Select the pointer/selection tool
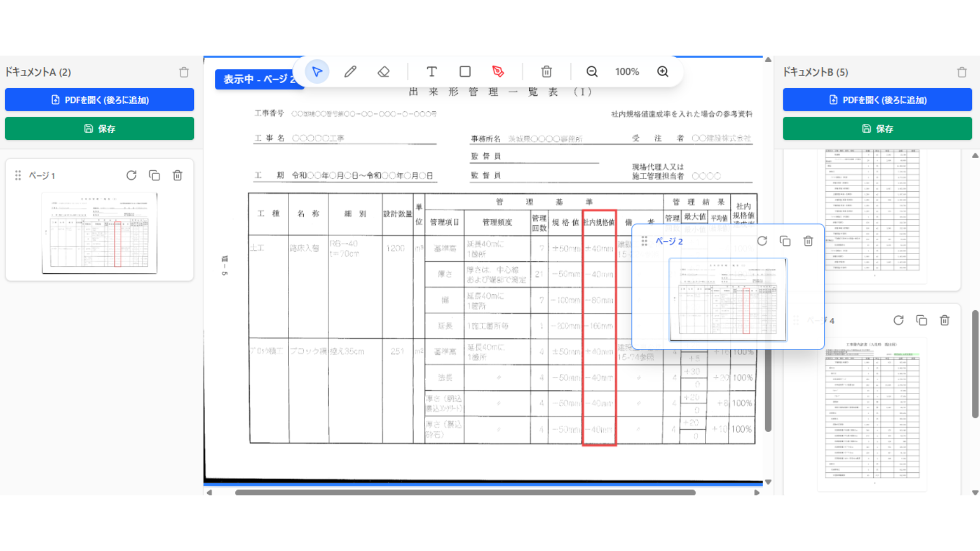This screenshot has height=551, width=980. (x=317, y=71)
